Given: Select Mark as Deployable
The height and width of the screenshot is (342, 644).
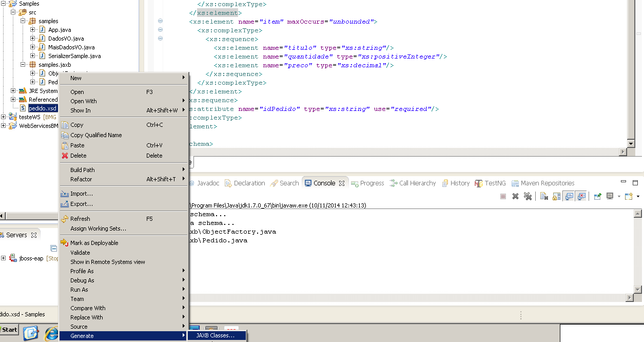Looking at the screenshot, I should pyautogui.click(x=95, y=243).
